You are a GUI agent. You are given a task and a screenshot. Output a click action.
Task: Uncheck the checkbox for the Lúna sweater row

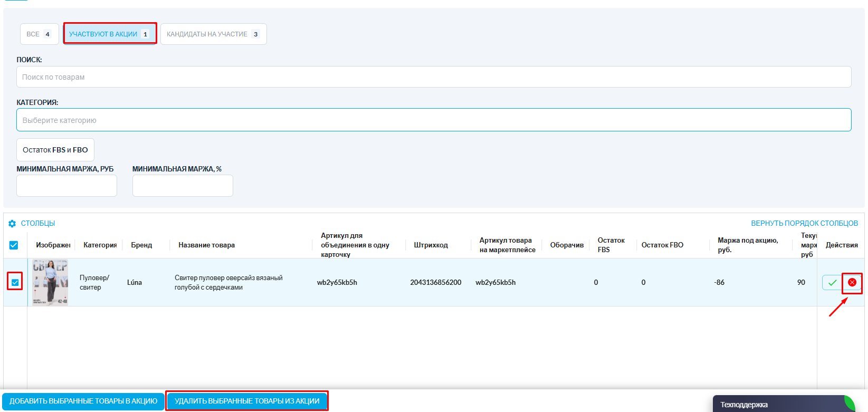tap(15, 282)
